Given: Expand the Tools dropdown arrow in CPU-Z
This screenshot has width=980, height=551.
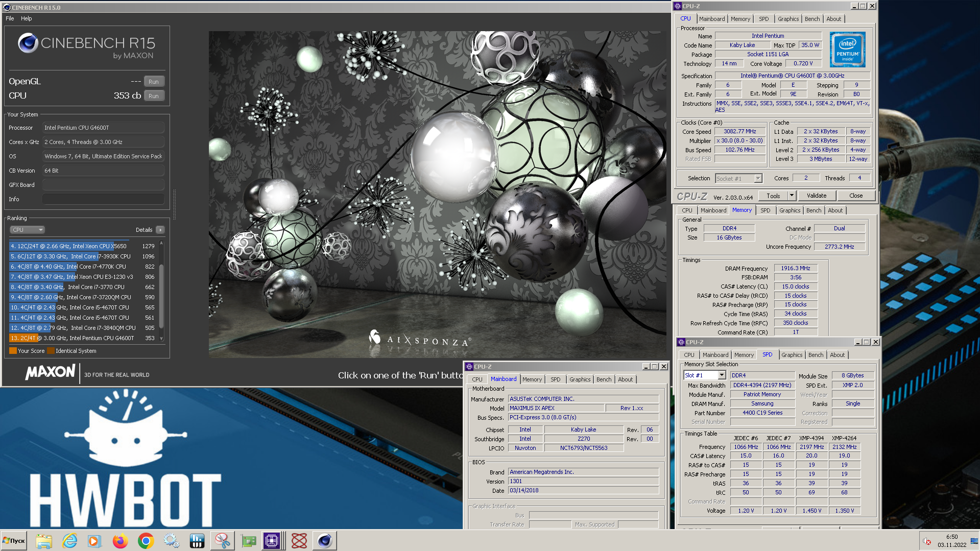Looking at the screenshot, I should (x=792, y=196).
